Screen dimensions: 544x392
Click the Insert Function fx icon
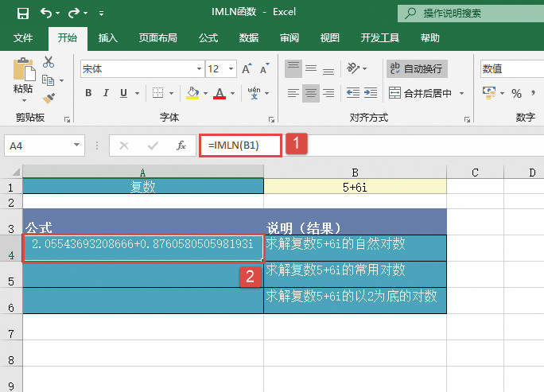(181, 146)
